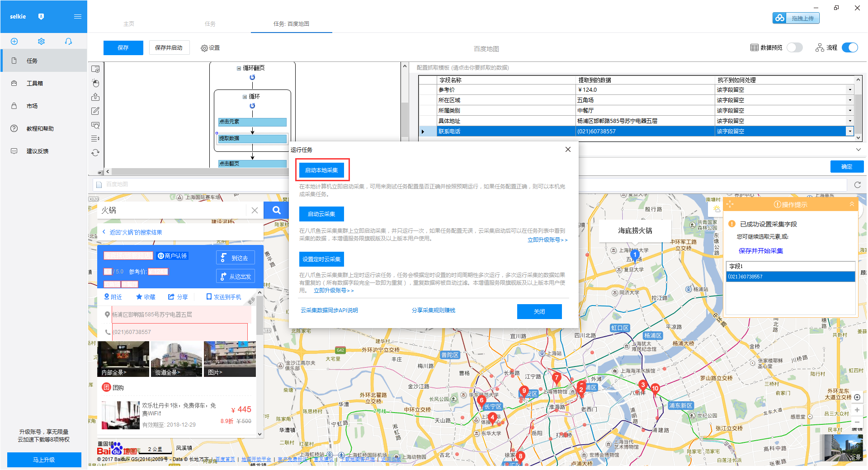Click 启动云采集 in the dialog
868x470 pixels.
coord(321,214)
